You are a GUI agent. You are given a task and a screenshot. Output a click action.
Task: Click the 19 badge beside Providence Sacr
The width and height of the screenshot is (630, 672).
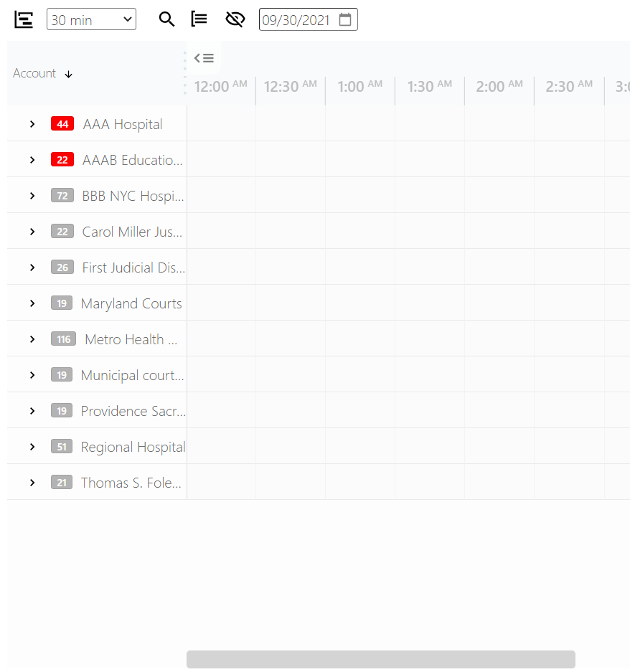61,411
